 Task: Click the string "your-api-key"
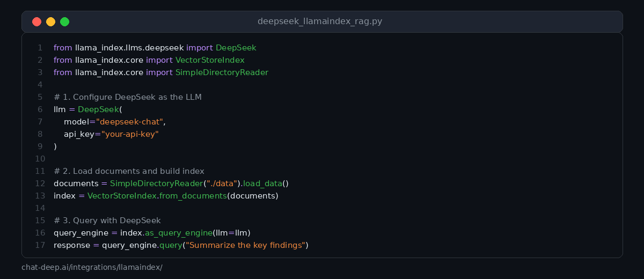[129, 134]
